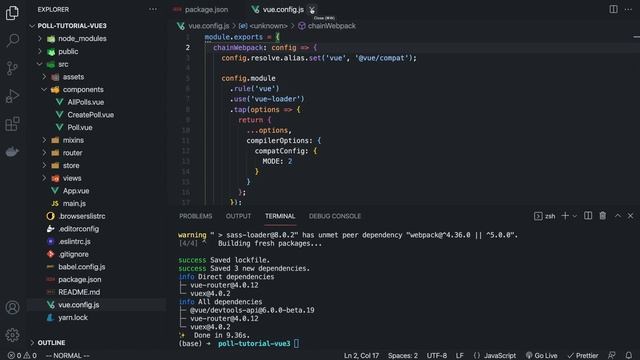The height and width of the screenshot is (360, 640).
Task: Change end of line sequence LF
Action: (460, 356)
